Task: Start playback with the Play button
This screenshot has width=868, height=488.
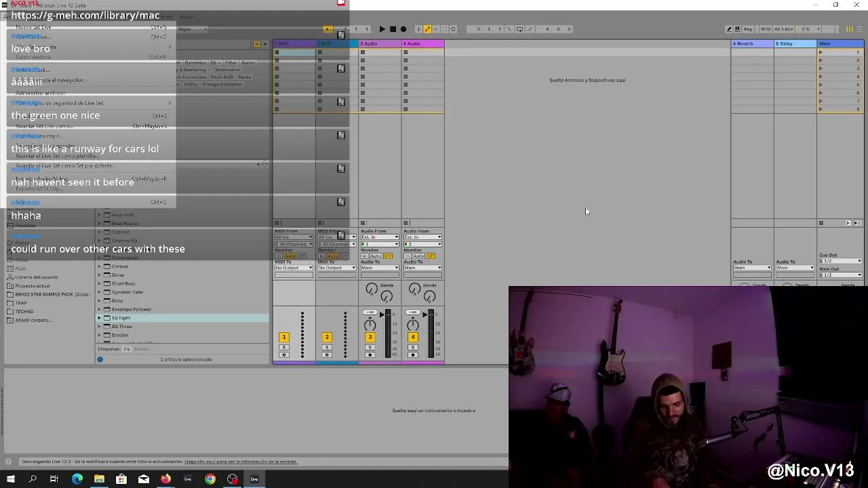Action: (382, 29)
